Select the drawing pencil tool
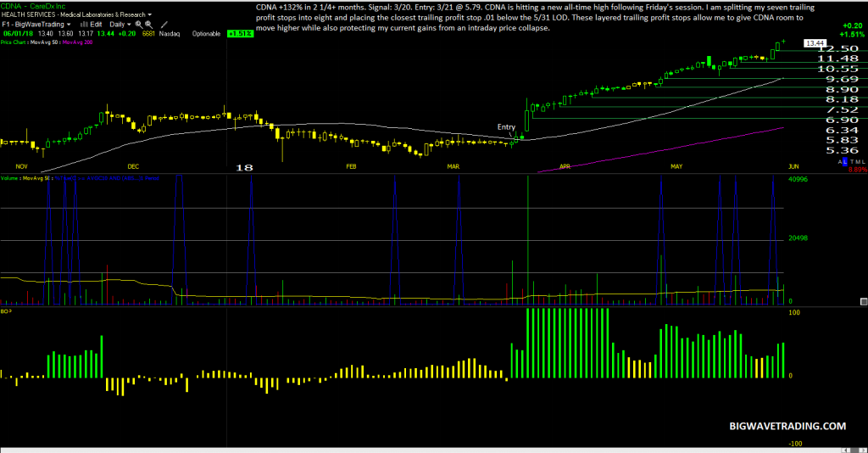Image resolution: width=868 pixels, height=453 pixels. click(x=164, y=25)
